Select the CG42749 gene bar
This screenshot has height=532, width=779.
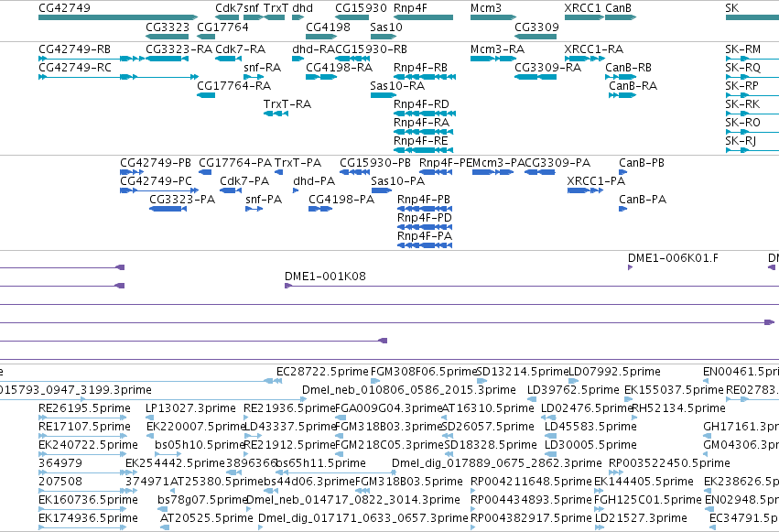click(118, 17)
